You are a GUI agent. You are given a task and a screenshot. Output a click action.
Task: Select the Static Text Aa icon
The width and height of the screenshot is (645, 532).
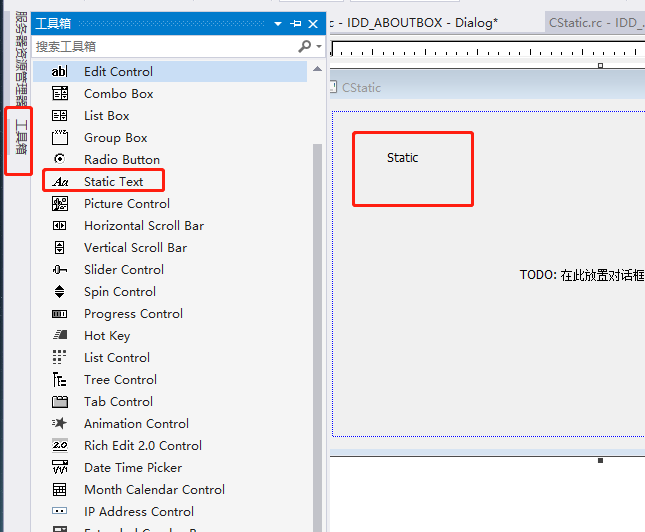pos(60,181)
